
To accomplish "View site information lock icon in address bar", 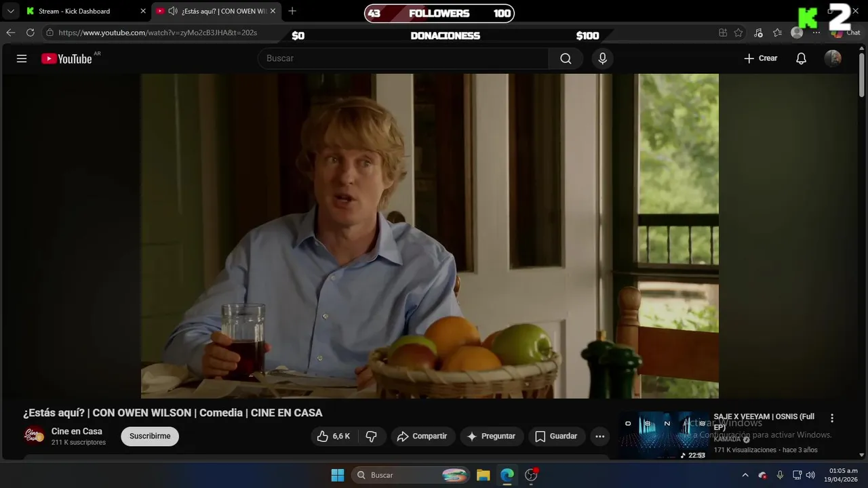I will [50, 33].
